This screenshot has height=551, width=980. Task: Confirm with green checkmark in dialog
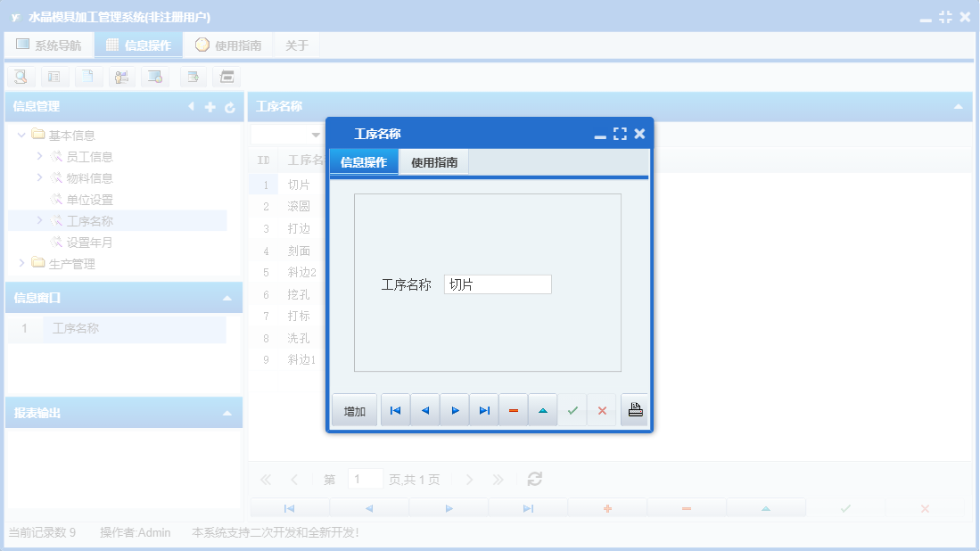572,410
